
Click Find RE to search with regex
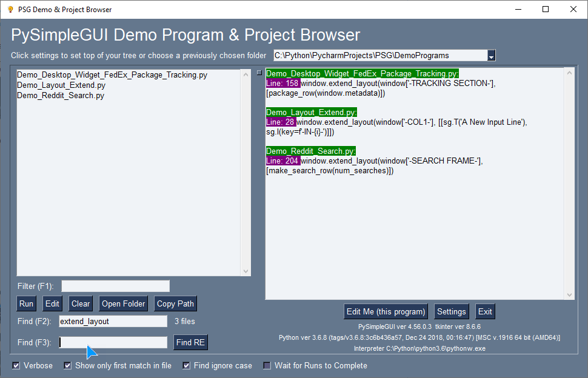190,342
